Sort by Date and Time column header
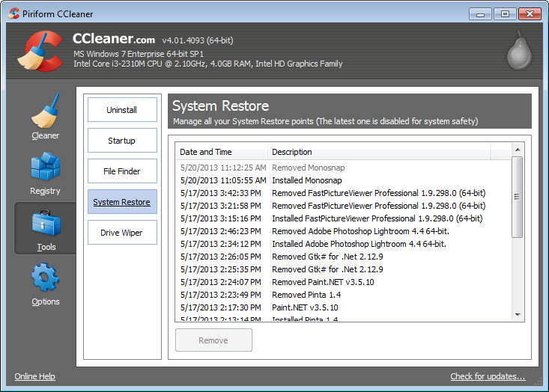This screenshot has width=549, height=392. 222,152
